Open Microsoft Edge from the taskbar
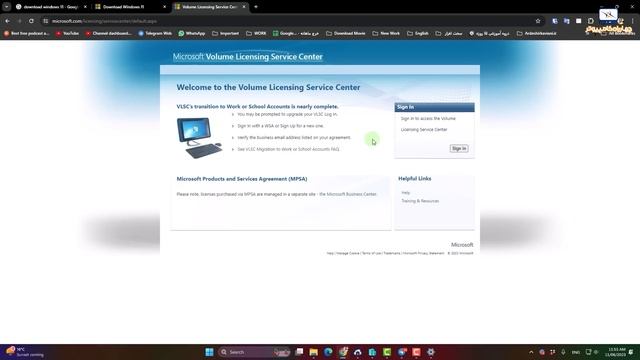The width and height of the screenshot is (640, 360). [328, 352]
